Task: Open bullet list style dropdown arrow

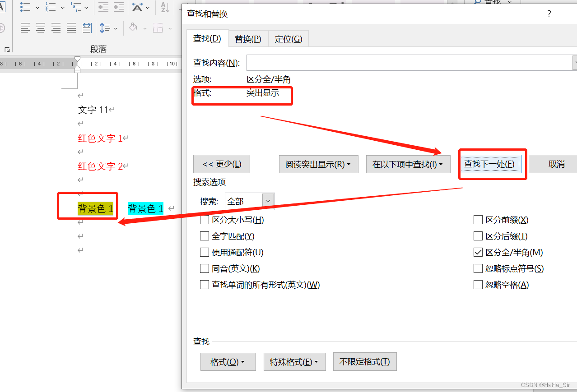Action: [x=37, y=8]
